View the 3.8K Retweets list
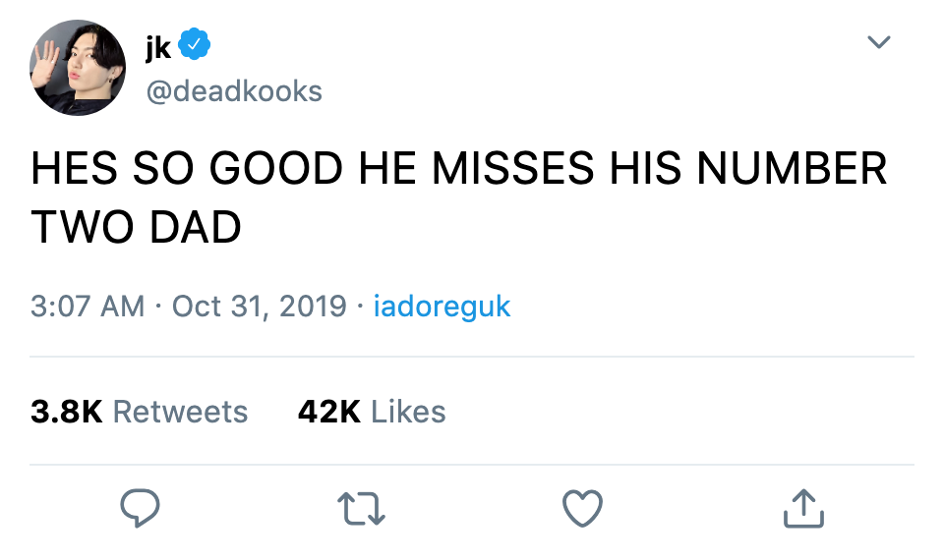The height and width of the screenshot is (560, 944). (x=139, y=412)
